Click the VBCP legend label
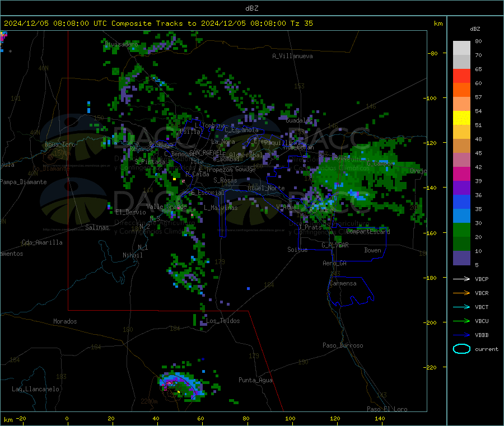This screenshot has height=426, width=504. [x=482, y=279]
